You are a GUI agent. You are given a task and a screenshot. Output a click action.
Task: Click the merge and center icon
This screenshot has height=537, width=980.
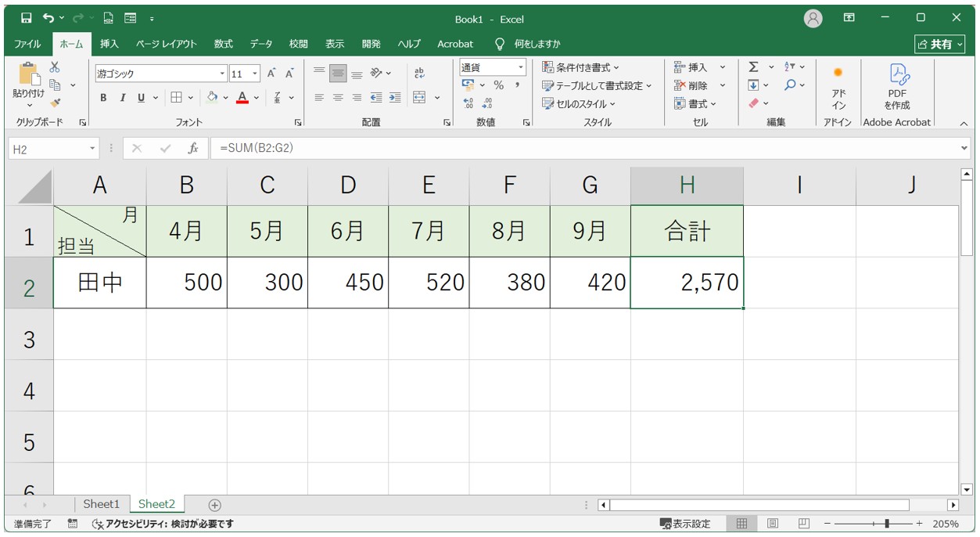tap(419, 98)
